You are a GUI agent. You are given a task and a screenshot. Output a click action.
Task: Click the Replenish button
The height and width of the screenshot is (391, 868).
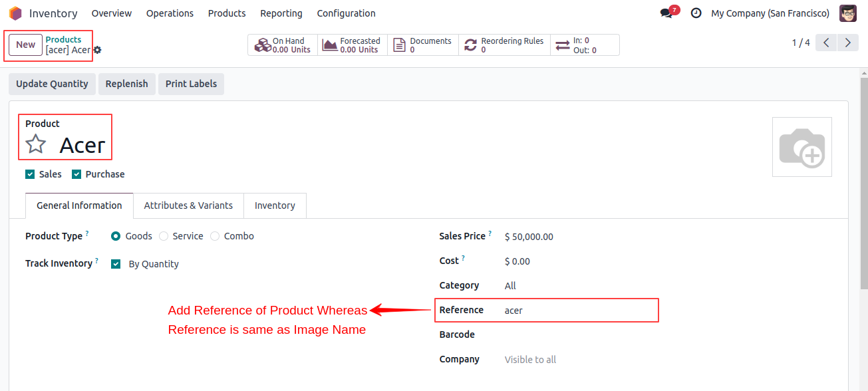tap(126, 84)
